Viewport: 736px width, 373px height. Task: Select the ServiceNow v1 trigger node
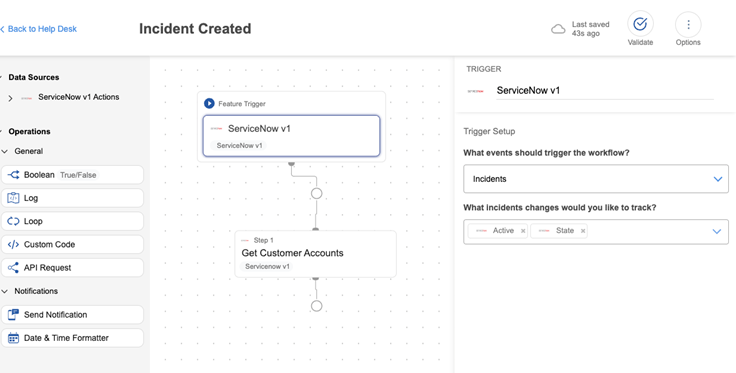point(291,136)
